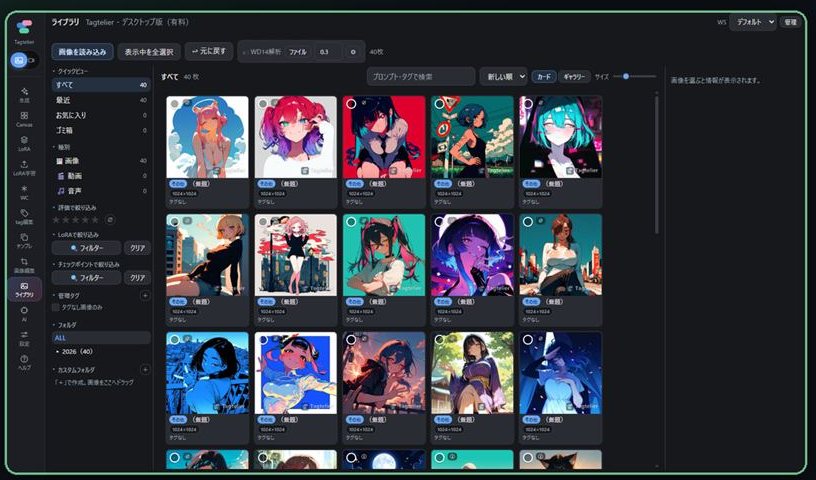Click ファイル button in WD14 toolbar
This screenshot has height=480, width=816.
tap(298, 52)
